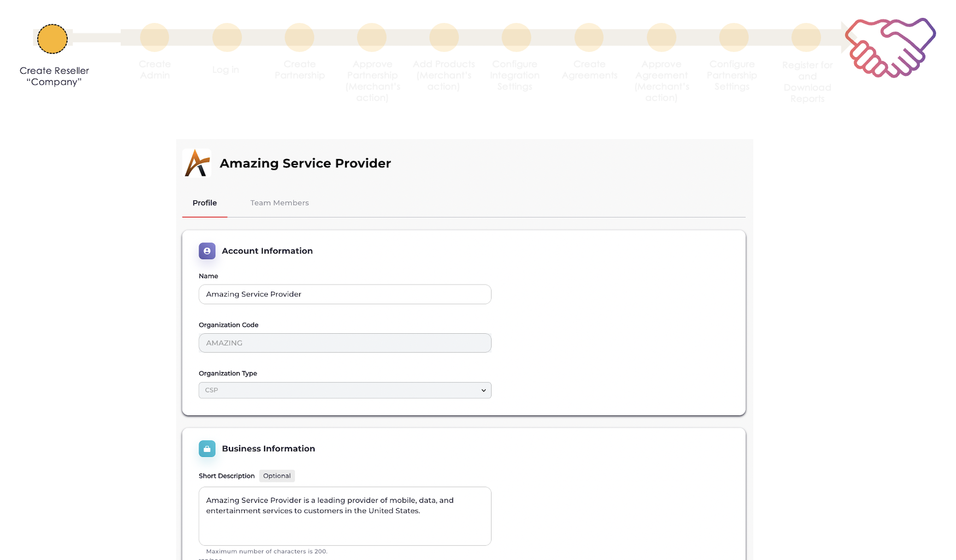Click the Name input field
This screenshot has width=956, height=560.
[345, 294]
